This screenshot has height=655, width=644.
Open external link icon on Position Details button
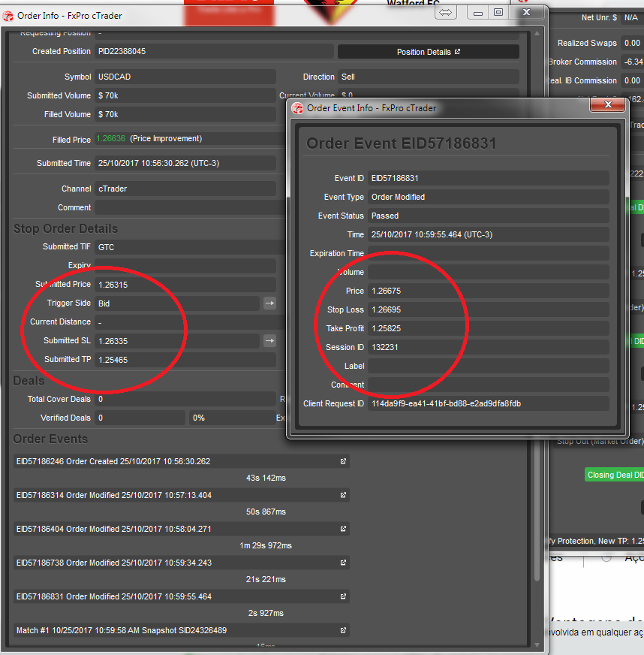457,52
